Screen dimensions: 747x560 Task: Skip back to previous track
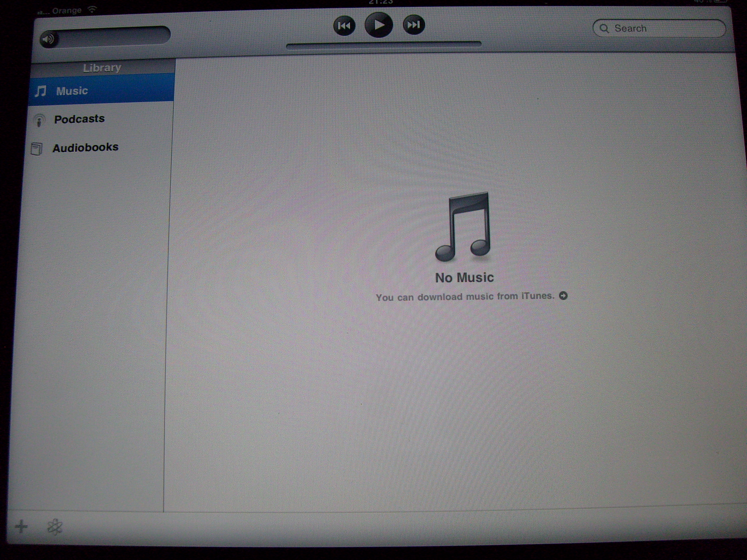pyautogui.click(x=344, y=26)
